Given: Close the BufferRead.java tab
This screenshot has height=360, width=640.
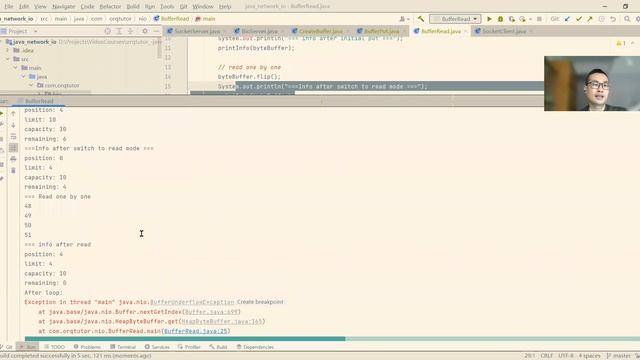Looking at the screenshot, I should pos(466,31).
